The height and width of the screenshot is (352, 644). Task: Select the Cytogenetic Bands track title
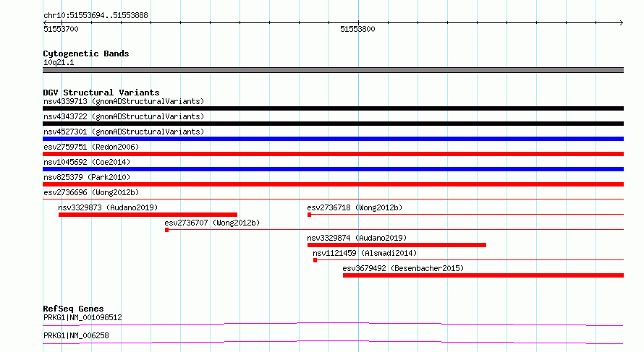click(86, 53)
